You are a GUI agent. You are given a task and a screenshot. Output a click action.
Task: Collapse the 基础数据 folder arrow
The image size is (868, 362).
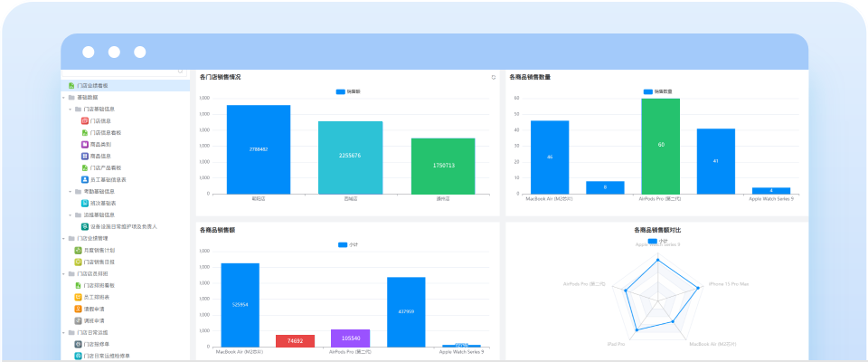(x=63, y=98)
